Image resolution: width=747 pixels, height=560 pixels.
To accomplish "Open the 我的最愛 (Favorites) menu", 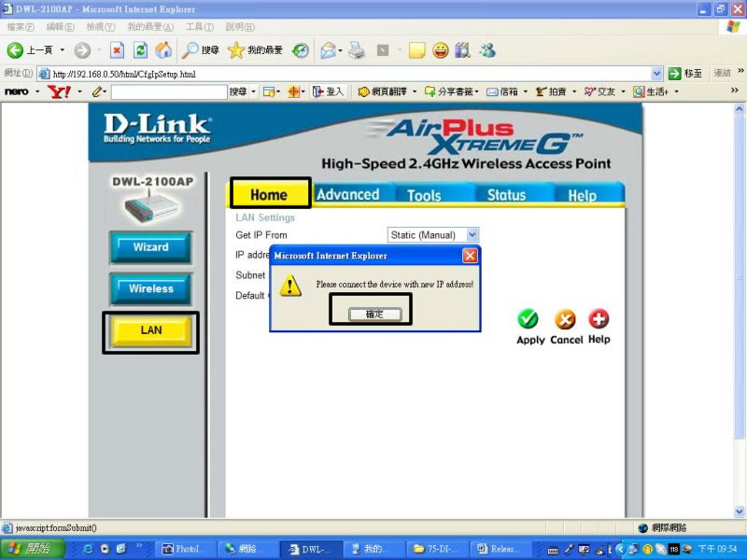I will point(150,27).
